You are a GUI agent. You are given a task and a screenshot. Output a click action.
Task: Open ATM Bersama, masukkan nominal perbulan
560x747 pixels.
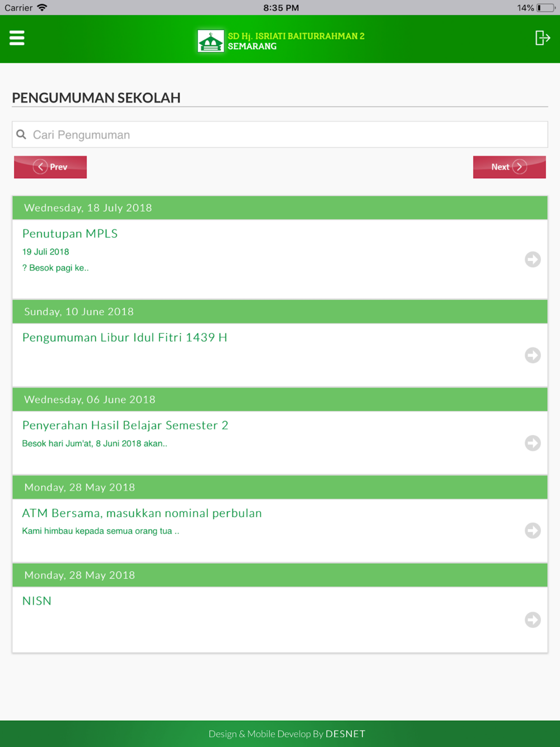142,513
